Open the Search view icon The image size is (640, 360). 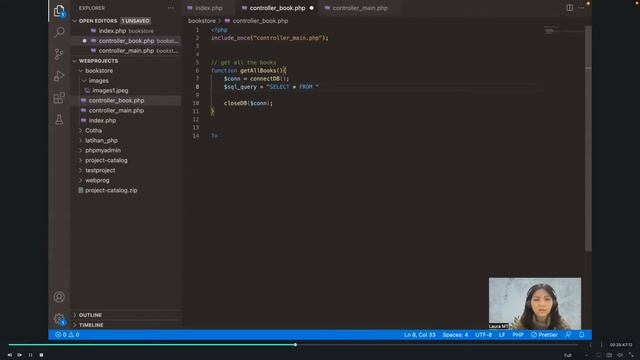[x=59, y=32]
